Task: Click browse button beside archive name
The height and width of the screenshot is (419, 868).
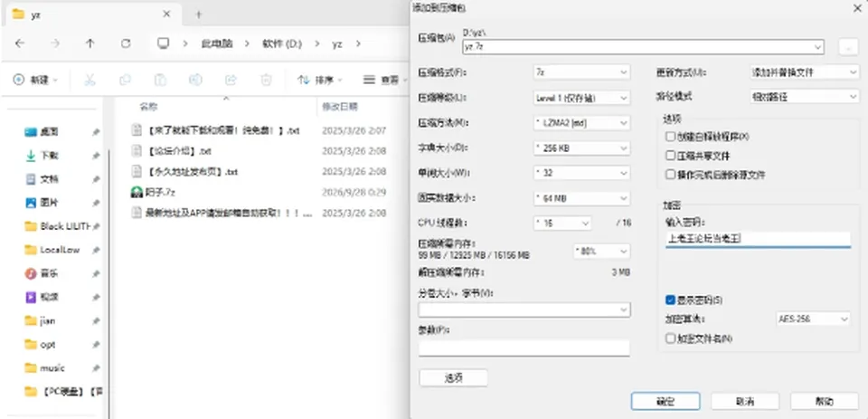Action: [x=849, y=47]
